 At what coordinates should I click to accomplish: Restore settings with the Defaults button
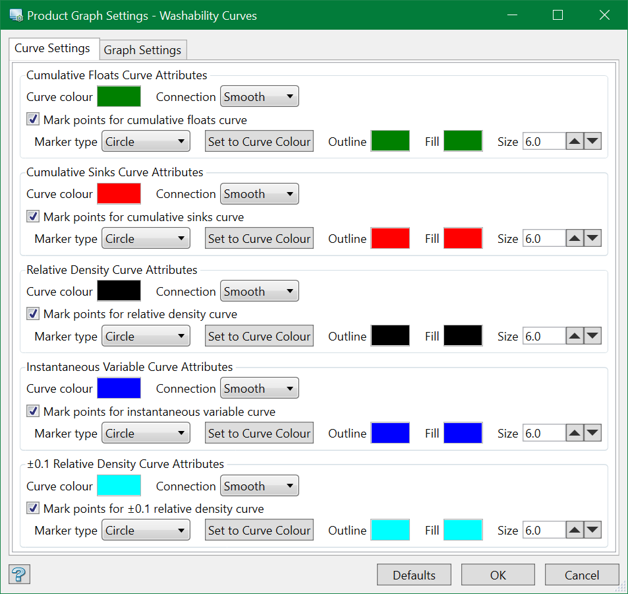414,575
